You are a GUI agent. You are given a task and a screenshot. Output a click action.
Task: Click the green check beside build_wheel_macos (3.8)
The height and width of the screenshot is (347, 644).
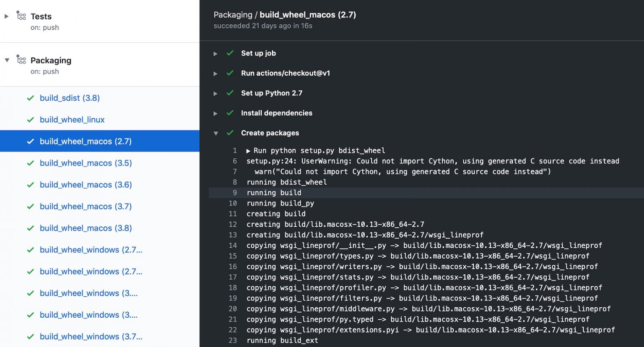pos(30,228)
